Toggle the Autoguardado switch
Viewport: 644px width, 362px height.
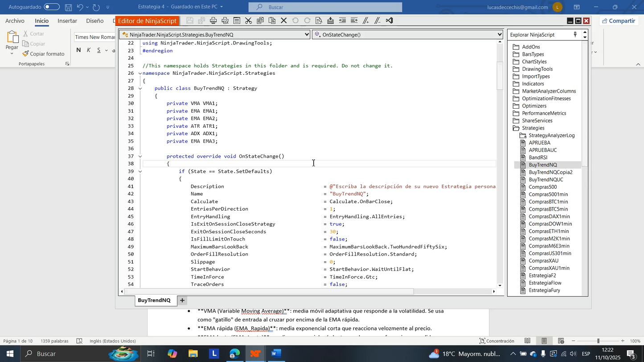coord(52,7)
